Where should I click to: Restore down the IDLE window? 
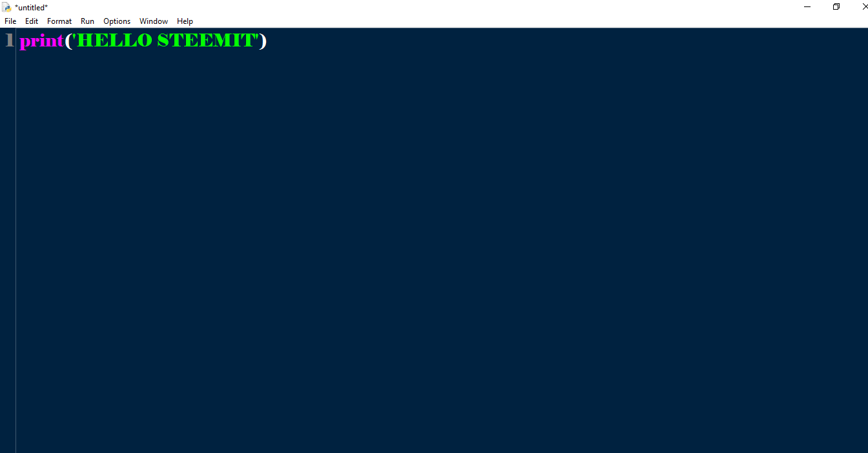836,6
